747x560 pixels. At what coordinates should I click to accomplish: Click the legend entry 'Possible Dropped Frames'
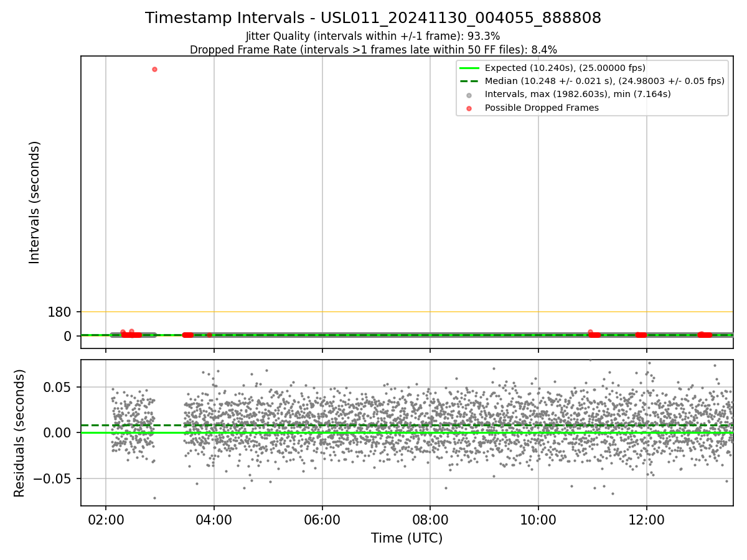tap(542, 108)
